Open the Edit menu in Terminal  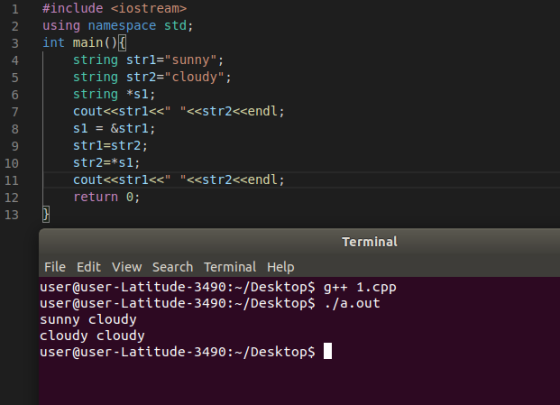tap(89, 267)
